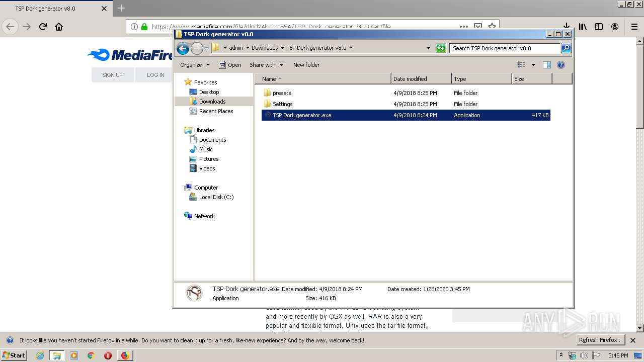Switch to Firefox taskbar button
Screen dimensions: 644x362
click(125, 355)
